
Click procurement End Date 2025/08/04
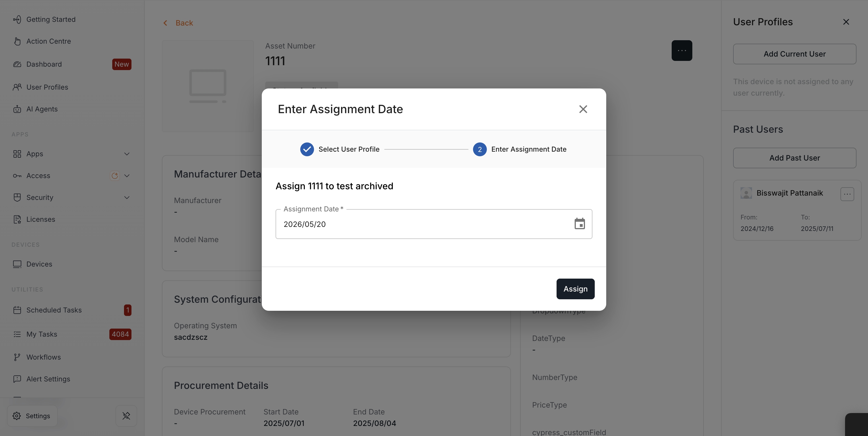[374, 423]
